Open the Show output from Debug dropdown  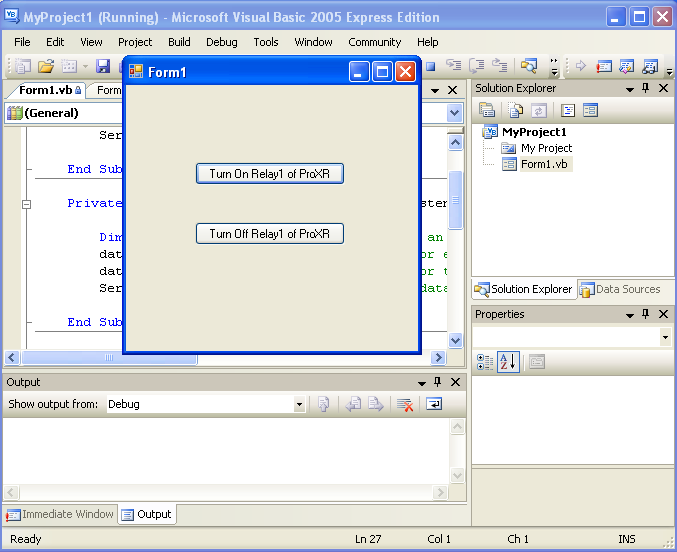(299, 405)
